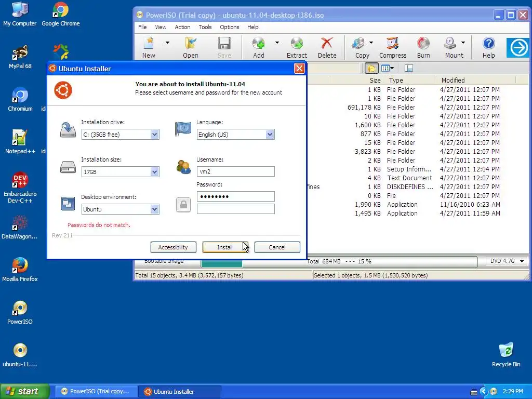The width and height of the screenshot is (532, 399).
Task: Toggle the folders view icon in PowerISO
Action: click(x=371, y=68)
